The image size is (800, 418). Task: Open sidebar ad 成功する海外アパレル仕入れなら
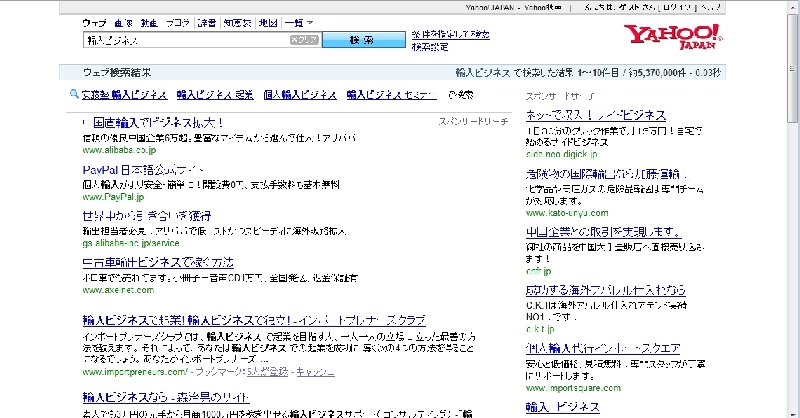[606, 290]
